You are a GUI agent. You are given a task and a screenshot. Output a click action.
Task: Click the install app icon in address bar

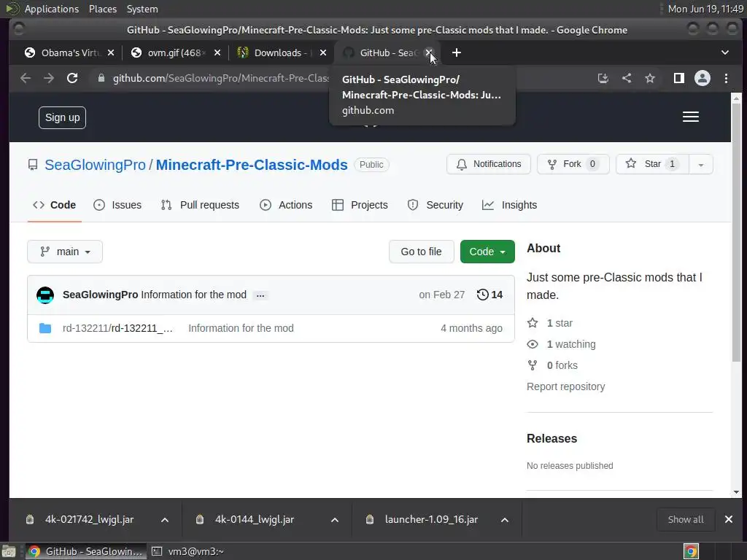[x=603, y=78]
